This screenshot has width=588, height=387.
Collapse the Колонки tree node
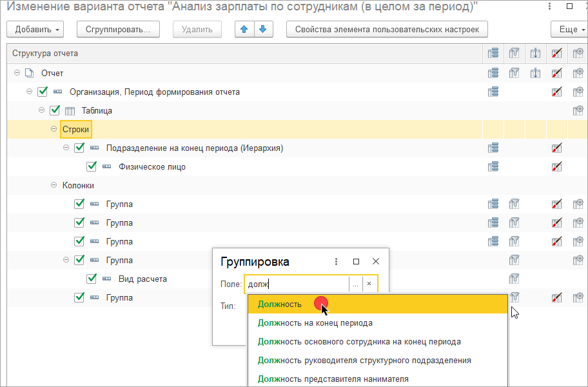pyautogui.click(x=54, y=186)
